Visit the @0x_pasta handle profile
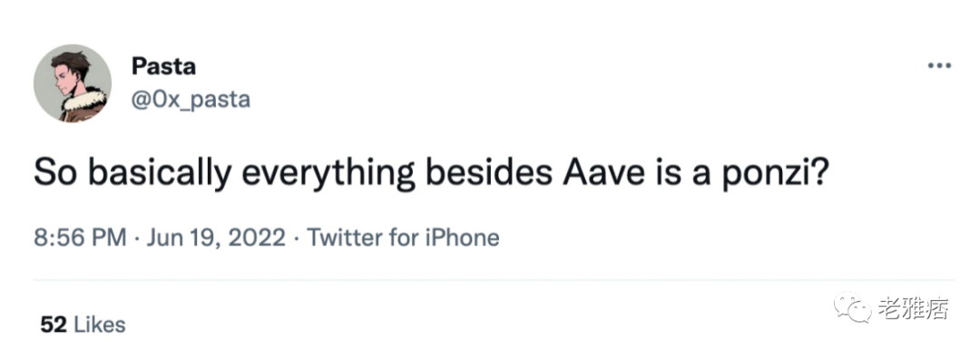The height and width of the screenshot is (351, 980). coord(191,99)
